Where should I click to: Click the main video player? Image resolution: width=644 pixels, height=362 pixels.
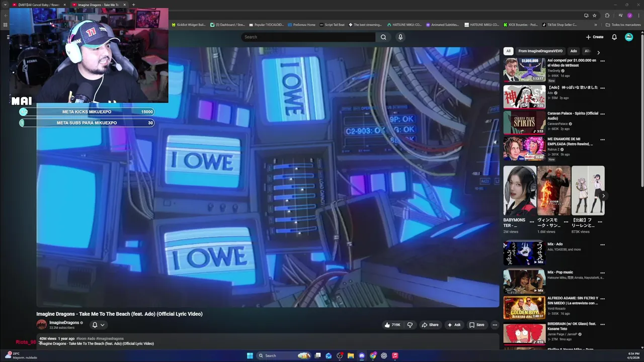268,177
